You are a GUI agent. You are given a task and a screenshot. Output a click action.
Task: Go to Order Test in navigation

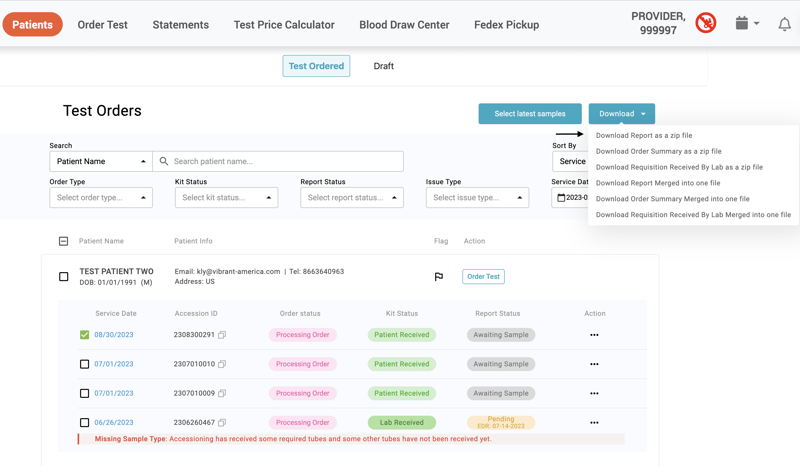103,24
